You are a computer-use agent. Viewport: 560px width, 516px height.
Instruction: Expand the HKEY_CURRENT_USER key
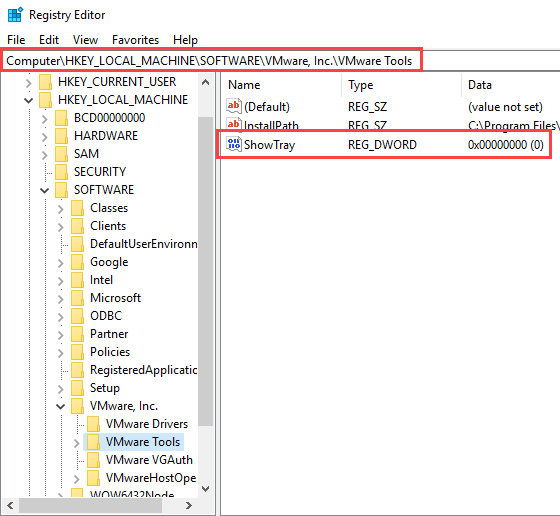click(x=29, y=83)
